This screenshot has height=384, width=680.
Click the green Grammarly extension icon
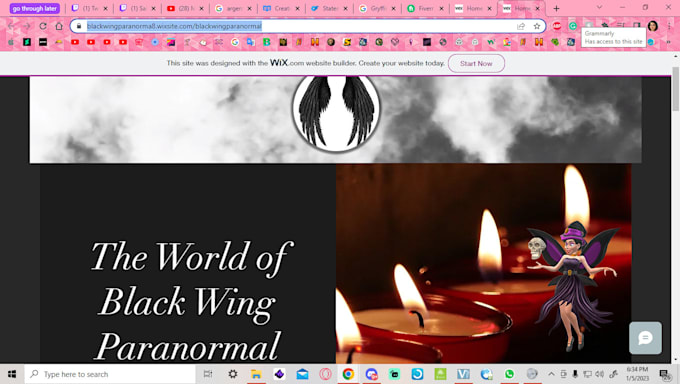point(573,26)
